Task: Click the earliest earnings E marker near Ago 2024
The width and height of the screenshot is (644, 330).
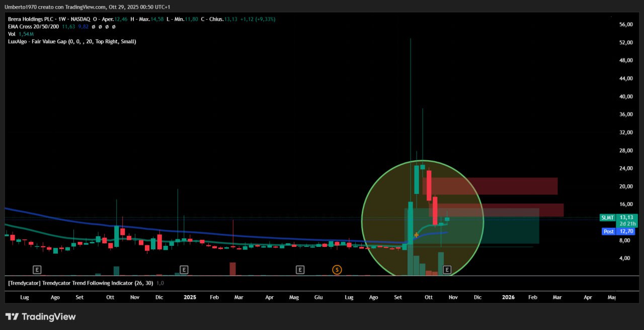Action: (x=37, y=270)
